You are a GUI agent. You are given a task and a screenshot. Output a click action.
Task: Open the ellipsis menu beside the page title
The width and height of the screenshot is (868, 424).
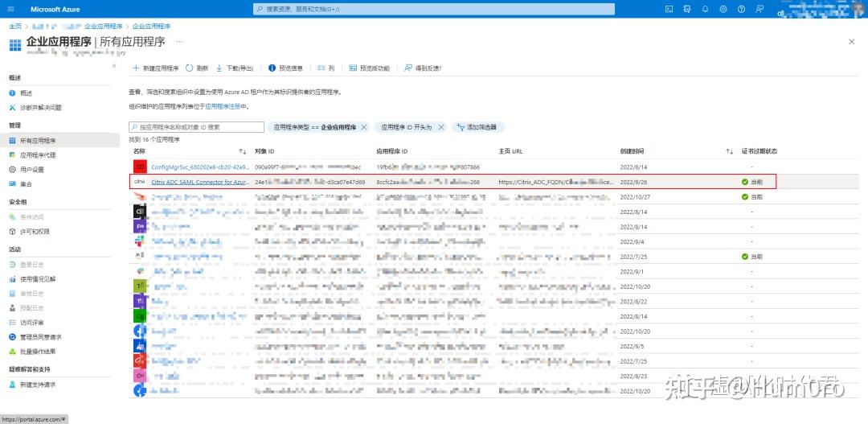coord(178,41)
